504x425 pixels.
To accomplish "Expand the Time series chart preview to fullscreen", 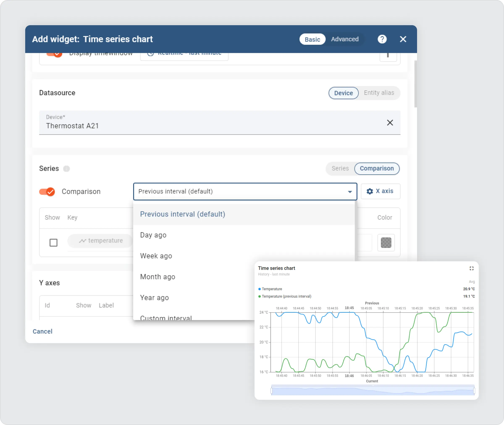I will coord(472,268).
